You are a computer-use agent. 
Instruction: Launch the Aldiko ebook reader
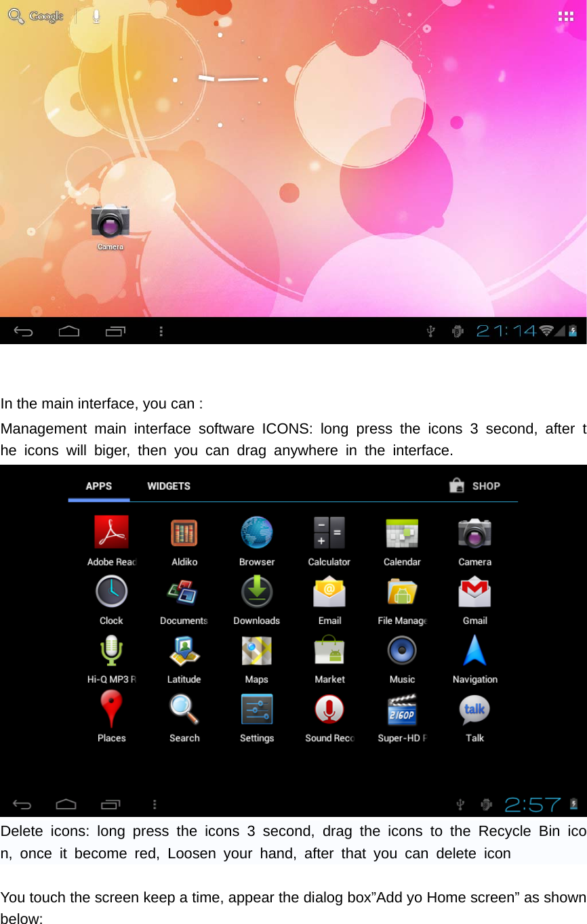click(x=184, y=532)
